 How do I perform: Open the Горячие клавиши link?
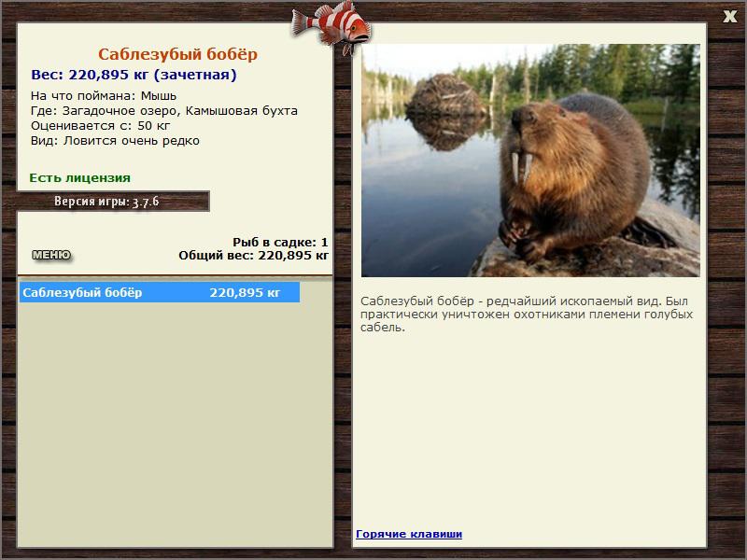click(409, 534)
